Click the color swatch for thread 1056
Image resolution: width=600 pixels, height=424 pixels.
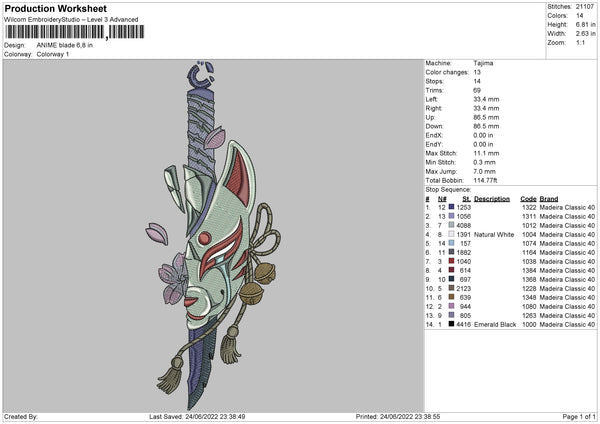click(452, 216)
